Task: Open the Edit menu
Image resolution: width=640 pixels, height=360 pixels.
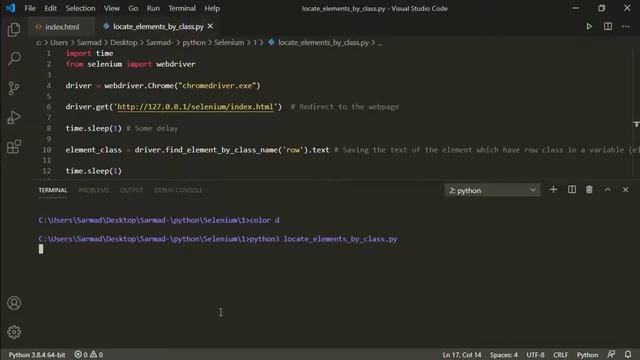Action: click(51, 8)
